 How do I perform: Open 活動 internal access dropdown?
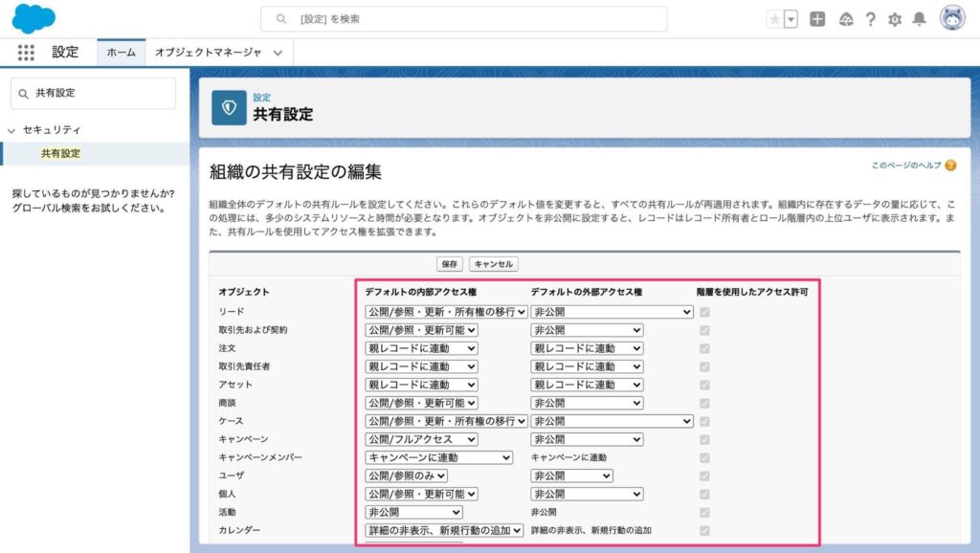[x=413, y=513]
